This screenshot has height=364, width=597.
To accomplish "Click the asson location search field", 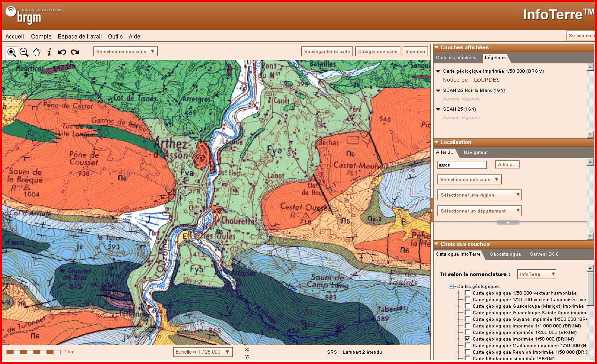I will [462, 165].
